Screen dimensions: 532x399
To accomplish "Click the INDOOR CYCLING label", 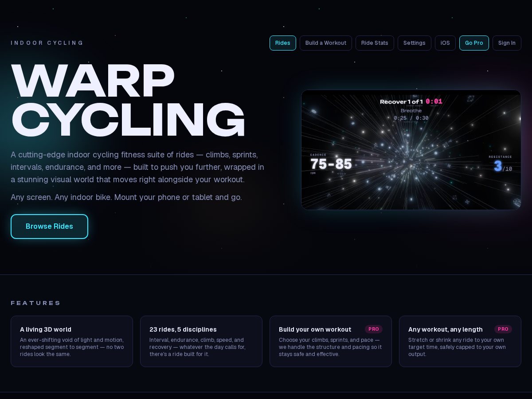I will (x=47, y=43).
